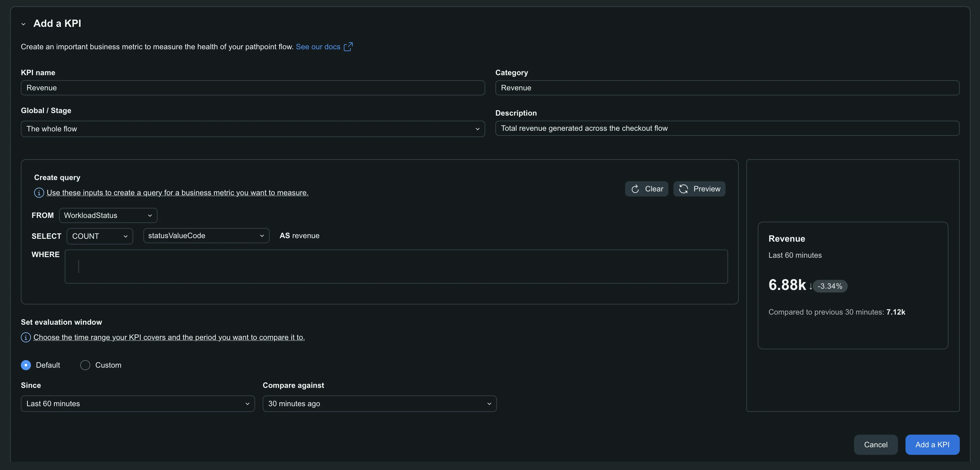This screenshot has width=980, height=470.
Task: Focus the Category input field
Action: 727,88
